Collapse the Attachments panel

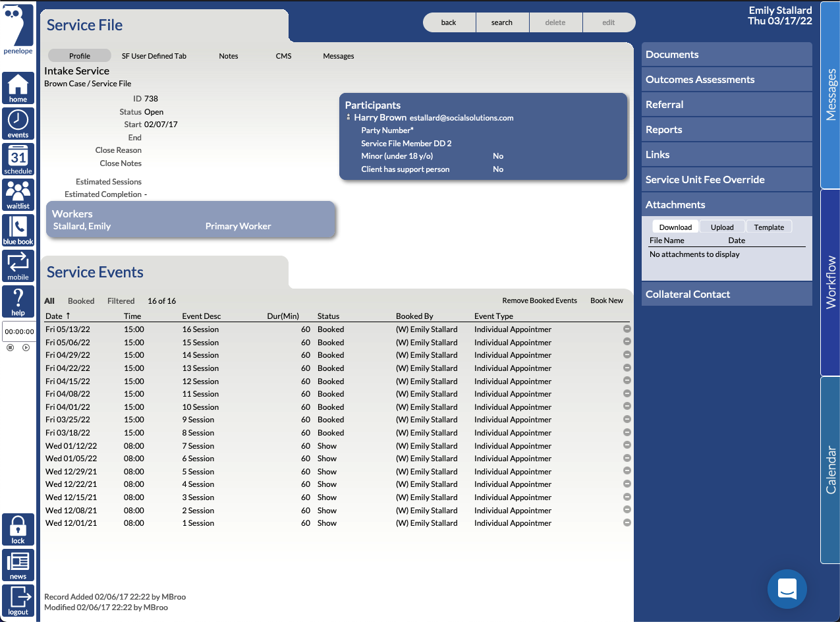(x=727, y=205)
